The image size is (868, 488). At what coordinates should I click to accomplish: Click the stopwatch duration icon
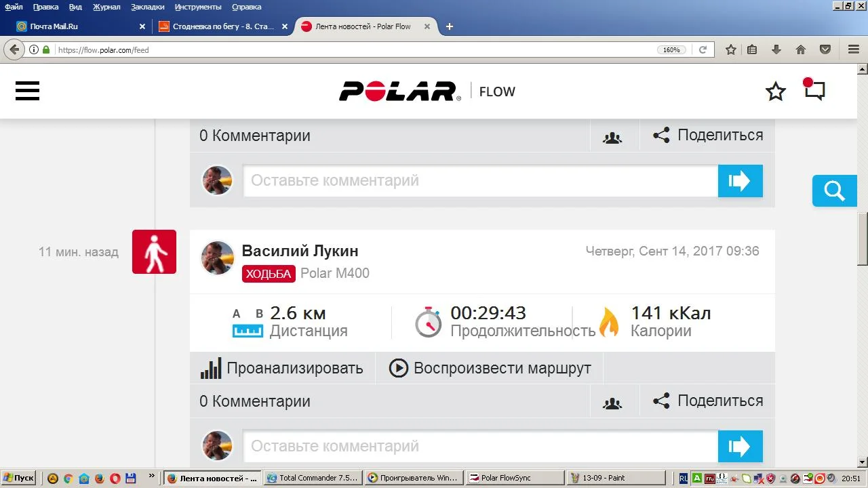[428, 321]
